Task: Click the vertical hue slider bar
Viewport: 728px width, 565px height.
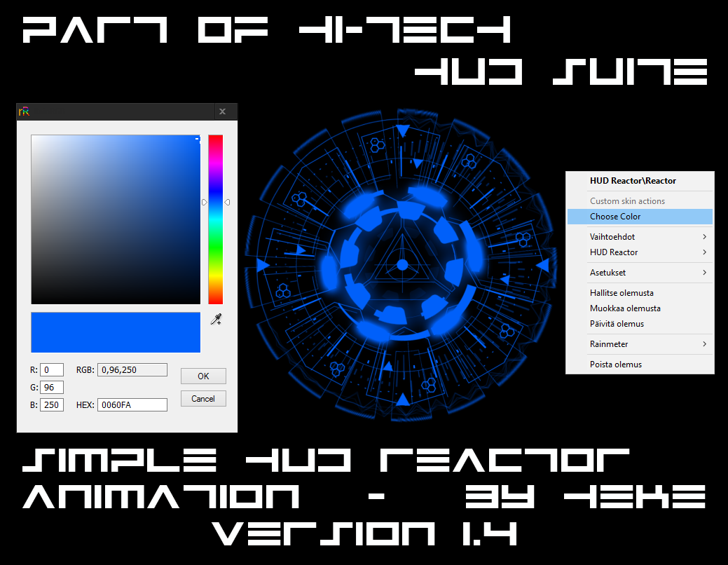Action: tap(215, 219)
